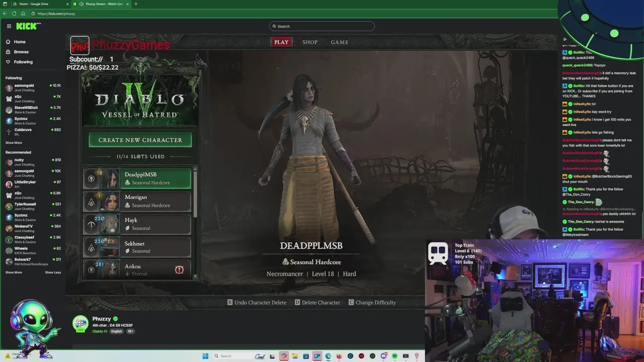Click the Home house icon
Viewport: 644px width, 362px height.
[x=8, y=42]
